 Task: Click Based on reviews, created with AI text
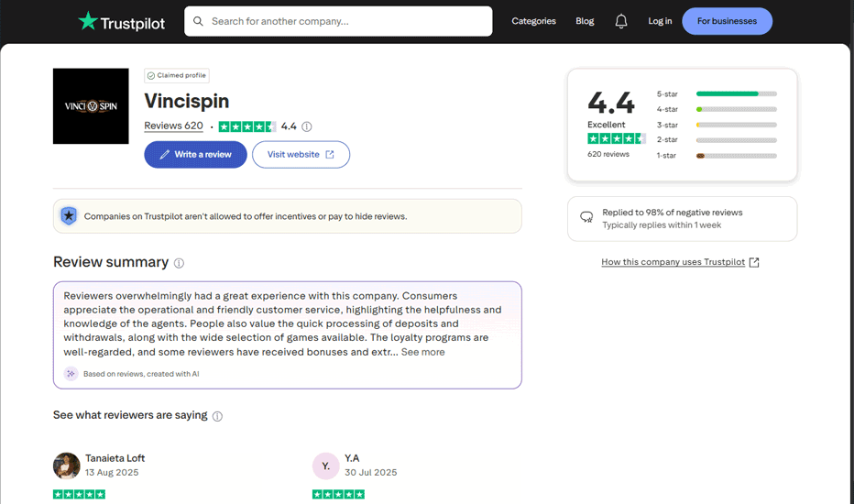[x=141, y=374]
